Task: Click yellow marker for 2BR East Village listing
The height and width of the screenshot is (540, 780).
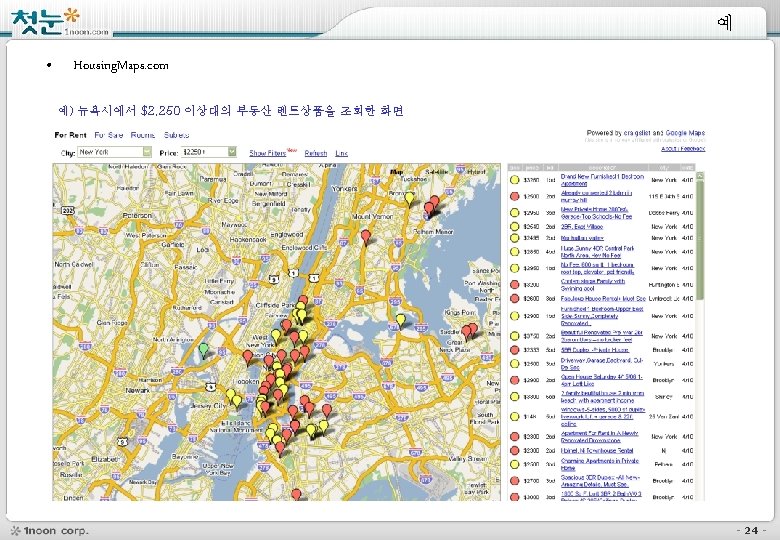Action: tap(514, 226)
